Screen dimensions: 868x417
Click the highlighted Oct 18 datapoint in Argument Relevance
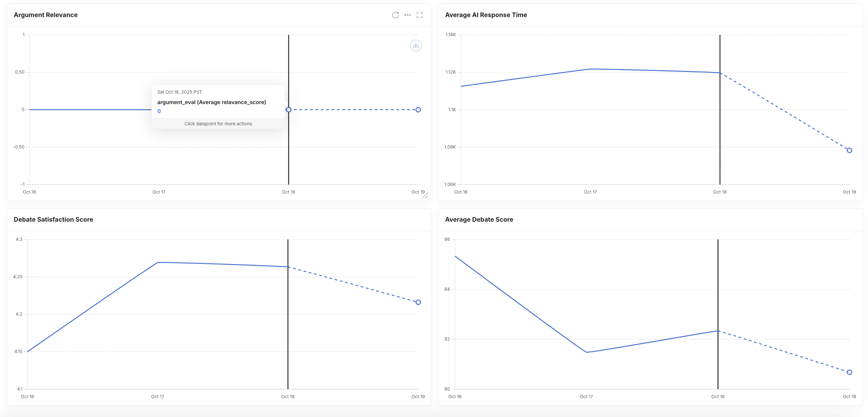pyautogui.click(x=288, y=109)
